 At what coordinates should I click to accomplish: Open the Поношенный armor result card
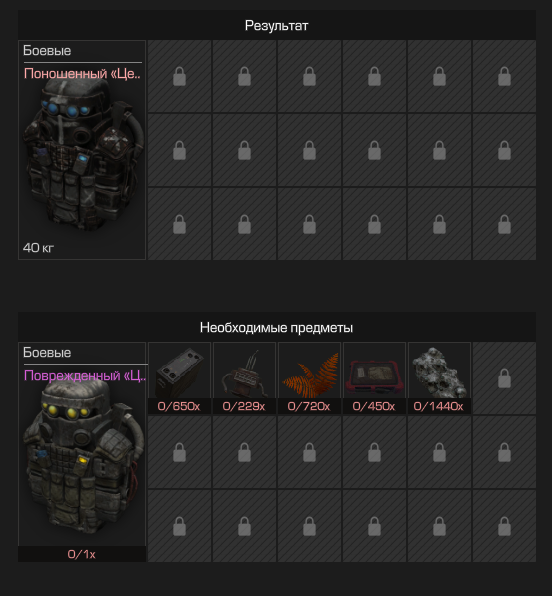[x=82, y=150]
